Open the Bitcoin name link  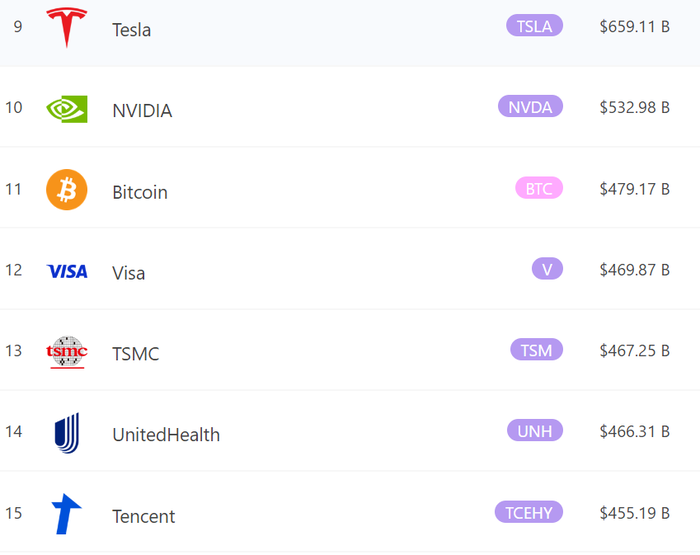click(x=140, y=192)
